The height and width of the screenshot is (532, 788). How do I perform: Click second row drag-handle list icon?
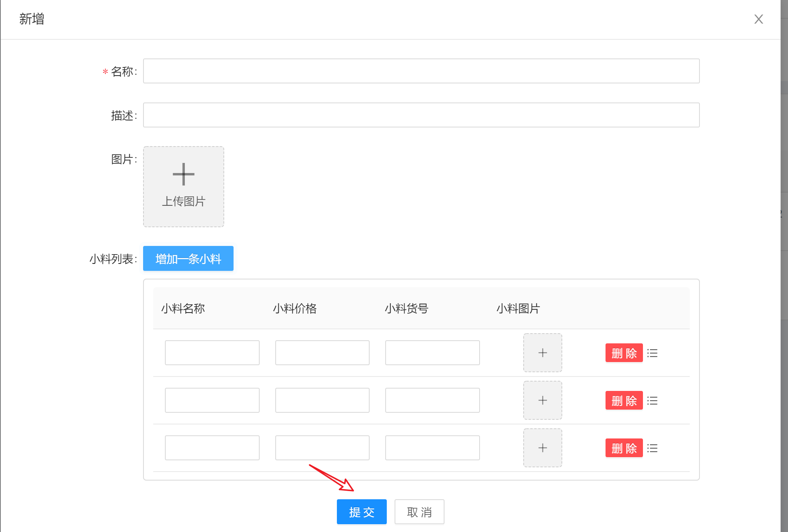tap(652, 401)
